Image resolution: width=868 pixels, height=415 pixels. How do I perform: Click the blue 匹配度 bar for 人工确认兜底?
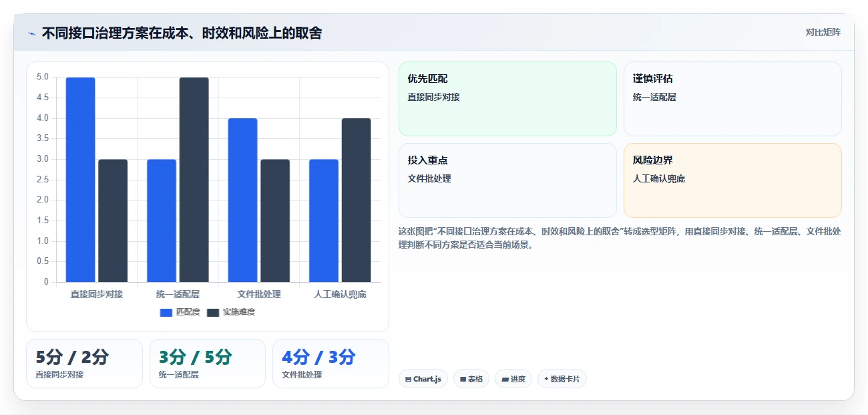pos(324,221)
